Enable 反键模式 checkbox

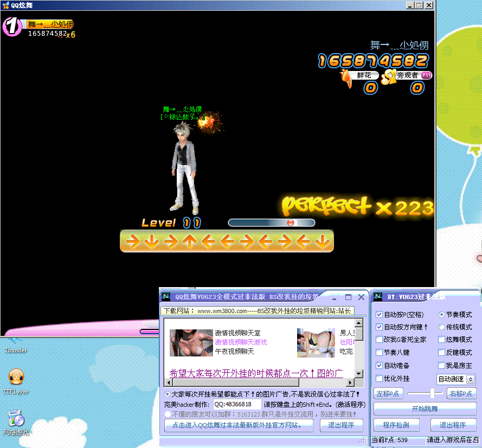[441, 353]
